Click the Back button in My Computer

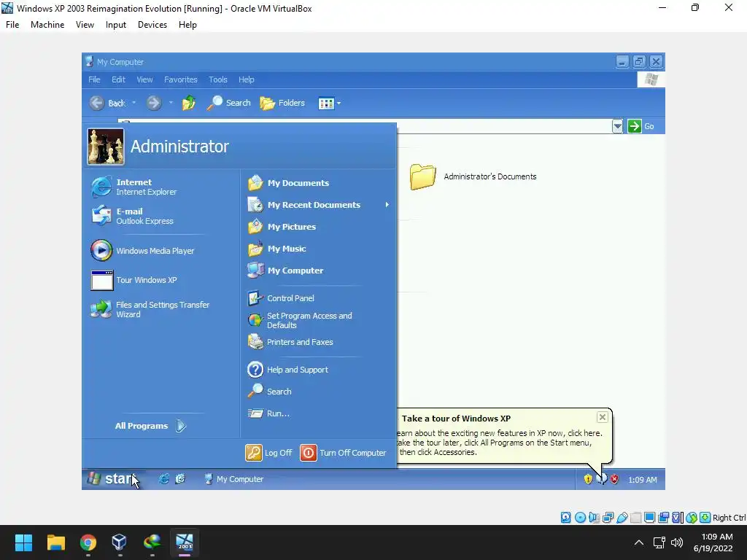108,103
